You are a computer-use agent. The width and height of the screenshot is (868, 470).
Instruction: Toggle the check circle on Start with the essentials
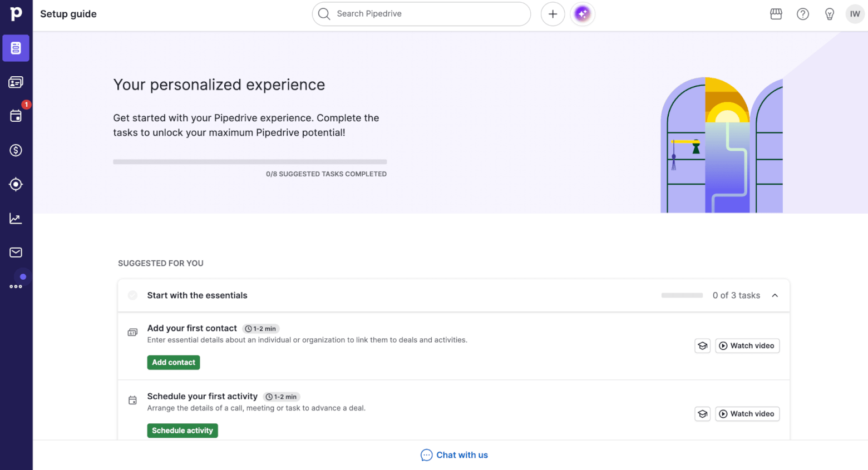coord(132,295)
